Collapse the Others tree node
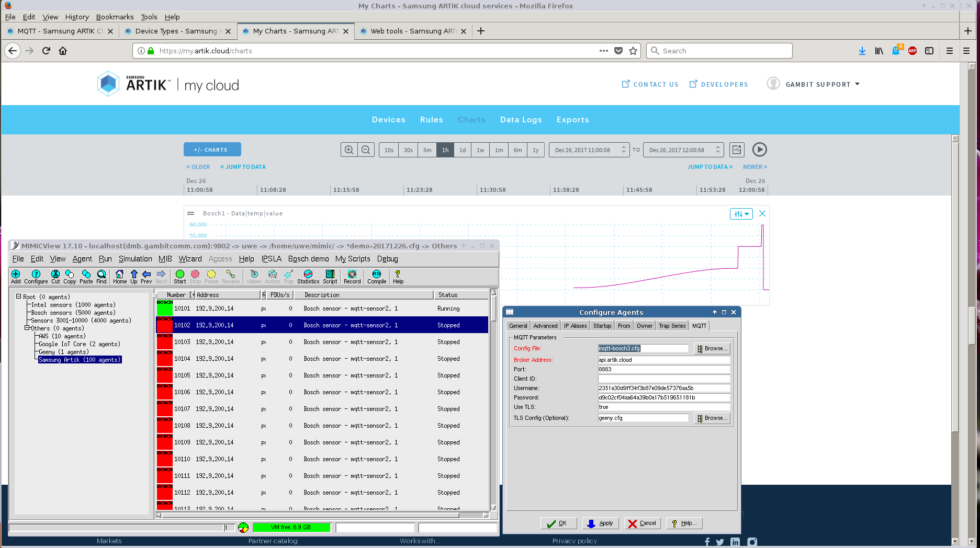 click(x=27, y=328)
